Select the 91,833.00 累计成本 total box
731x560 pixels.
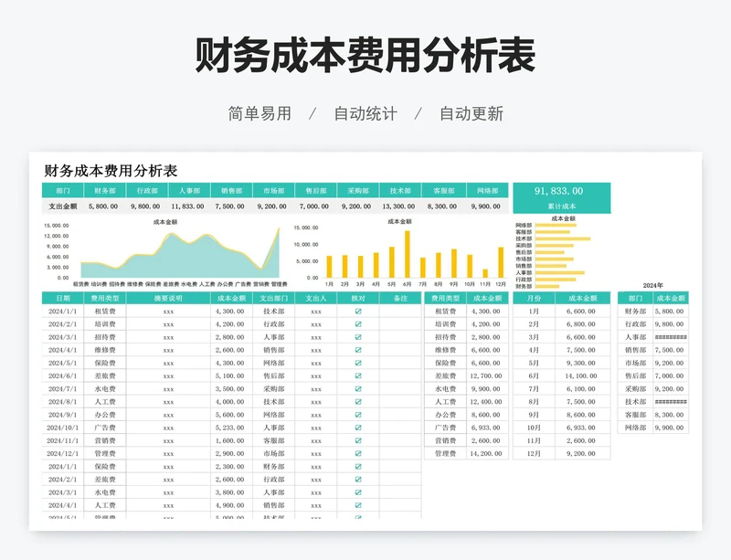pyautogui.click(x=562, y=197)
